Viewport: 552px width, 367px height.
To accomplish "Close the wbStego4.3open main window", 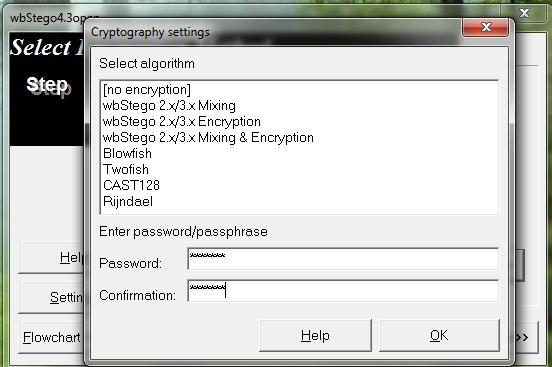I will tap(525, 13).
